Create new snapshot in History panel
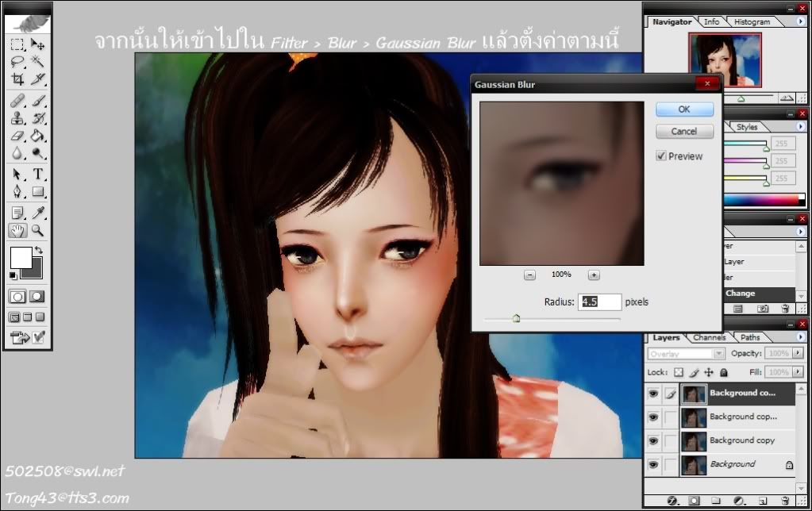The height and width of the screenshot is (511, 812). point(763,309)
